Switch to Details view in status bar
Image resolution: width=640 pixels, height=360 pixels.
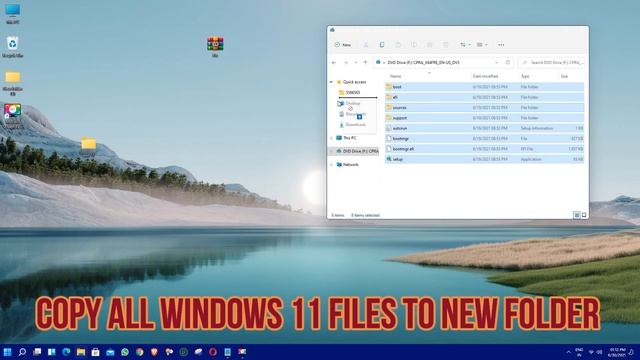[x=576, y=215]
